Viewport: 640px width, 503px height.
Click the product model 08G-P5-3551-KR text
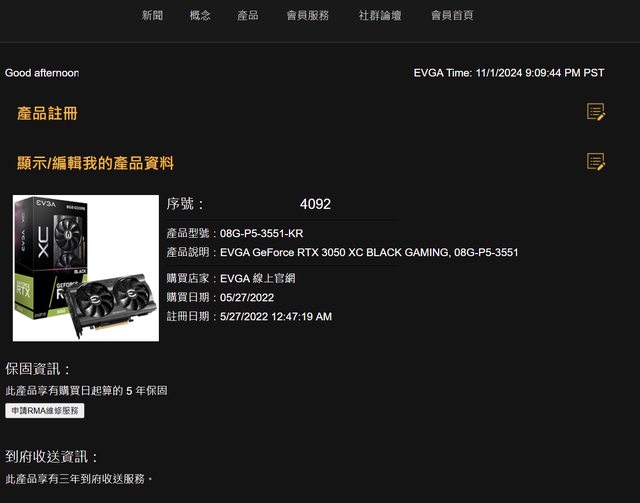(x=262, y=233)
